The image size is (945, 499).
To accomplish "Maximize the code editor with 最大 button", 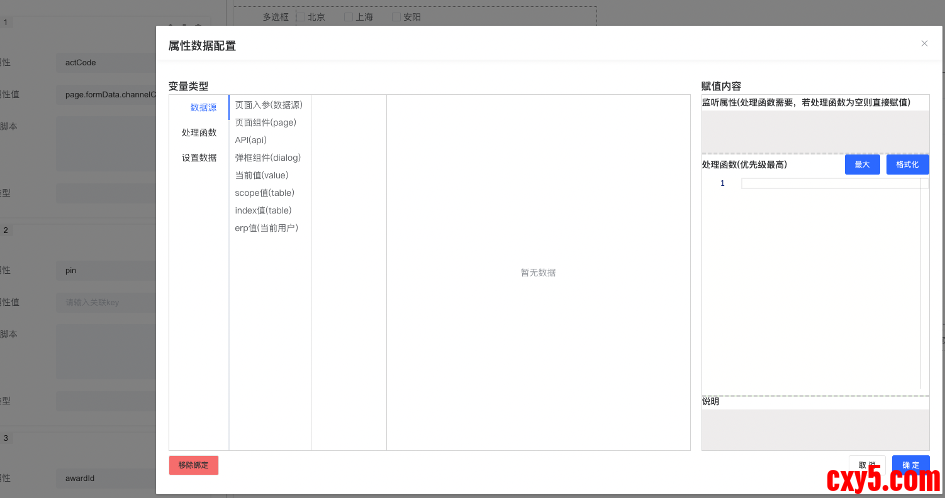I will pyautogui.click(x=861, y=165).
